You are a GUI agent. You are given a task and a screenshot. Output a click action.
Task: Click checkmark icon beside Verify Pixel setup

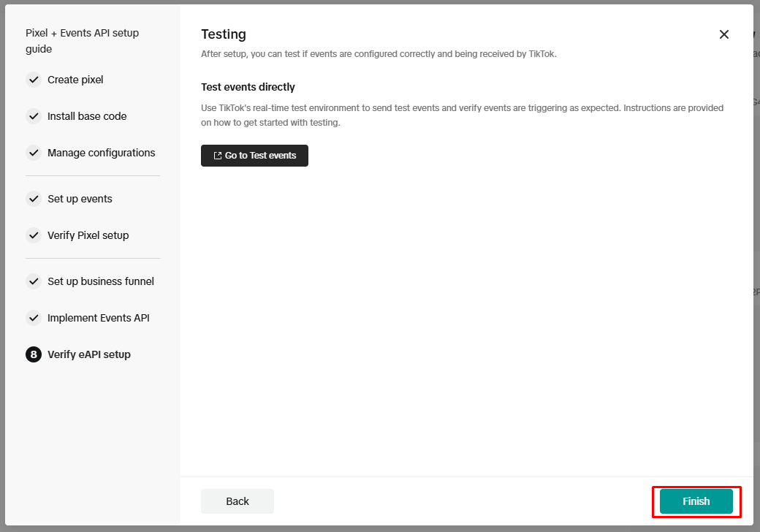[x=34, y=235]
